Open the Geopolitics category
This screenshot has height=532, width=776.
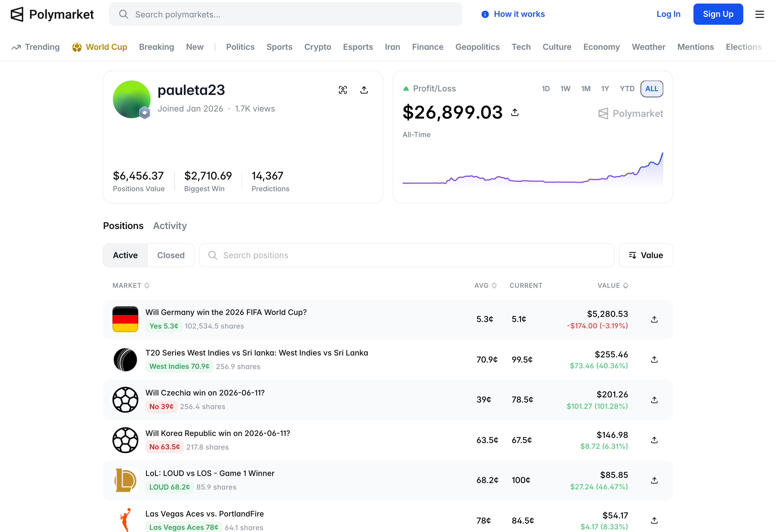click(477, 47)
